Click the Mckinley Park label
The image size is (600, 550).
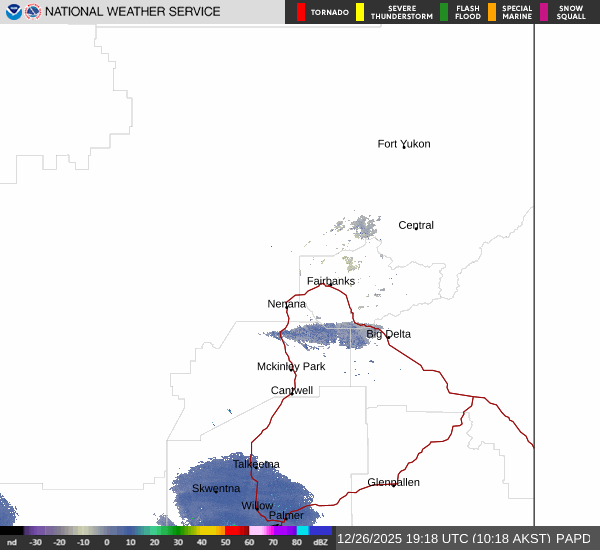pyautogui.click(x=291, y=367)
